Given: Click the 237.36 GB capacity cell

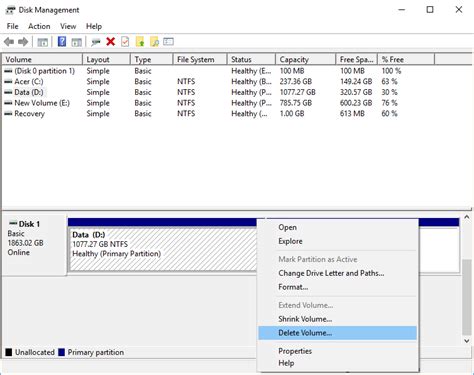Looking at the screenshot, I should tap(296, 82).
